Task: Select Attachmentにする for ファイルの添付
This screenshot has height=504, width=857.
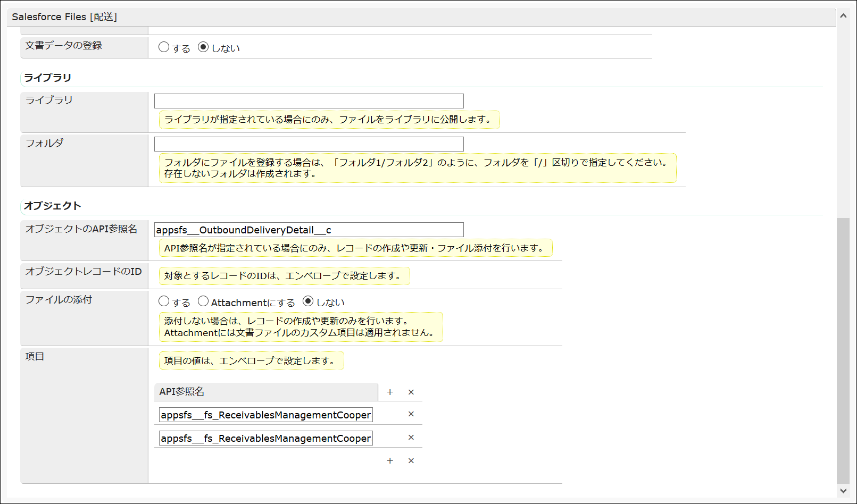Action: (203, 301)
